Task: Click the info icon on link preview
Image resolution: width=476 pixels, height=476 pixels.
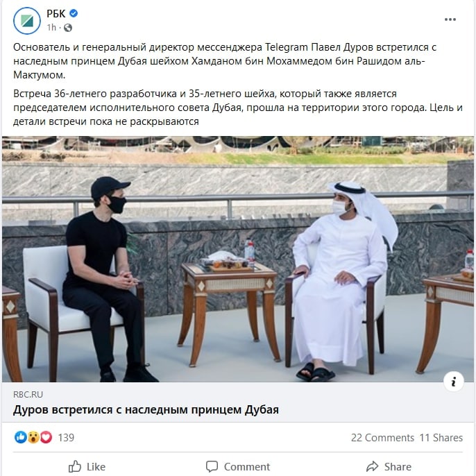Action: click(x=454, y=382)
